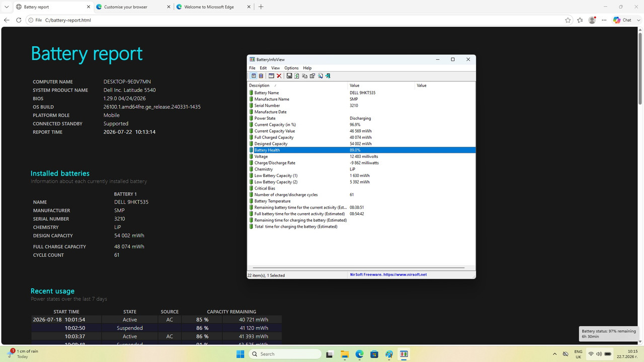
Task: Click the Exit door icon in BatteryInfoView toolbar
Action: [x=328, y=76]
